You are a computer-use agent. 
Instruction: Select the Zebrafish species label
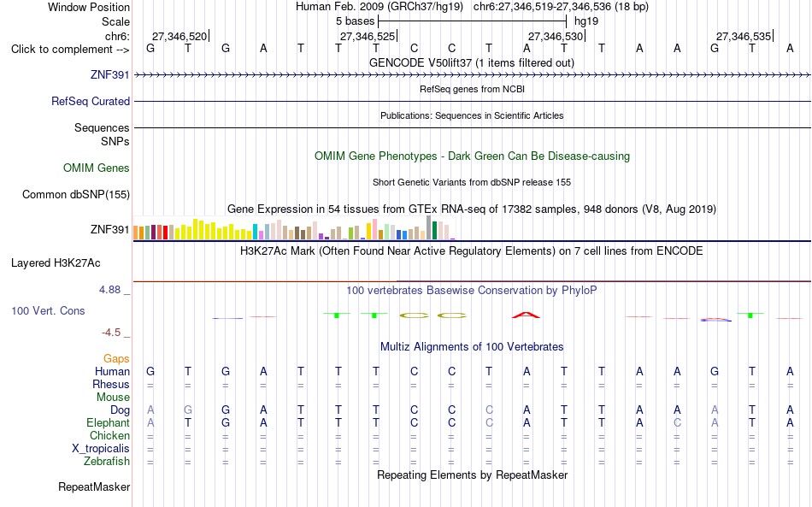coord(107,461)
